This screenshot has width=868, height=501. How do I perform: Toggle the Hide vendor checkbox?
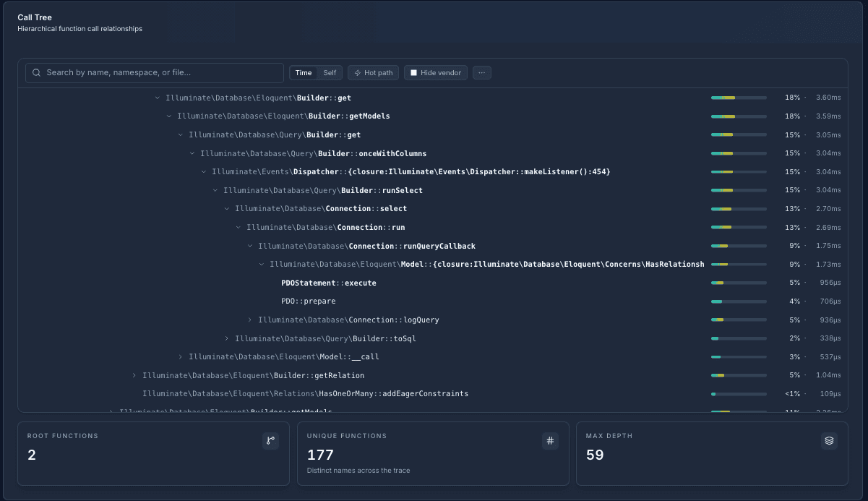[x=414, y=73]
